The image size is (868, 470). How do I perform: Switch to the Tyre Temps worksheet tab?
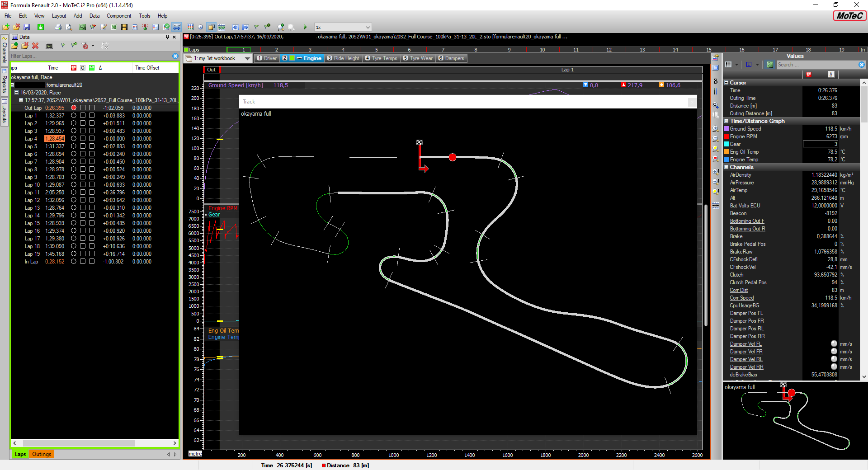point(381,58)
